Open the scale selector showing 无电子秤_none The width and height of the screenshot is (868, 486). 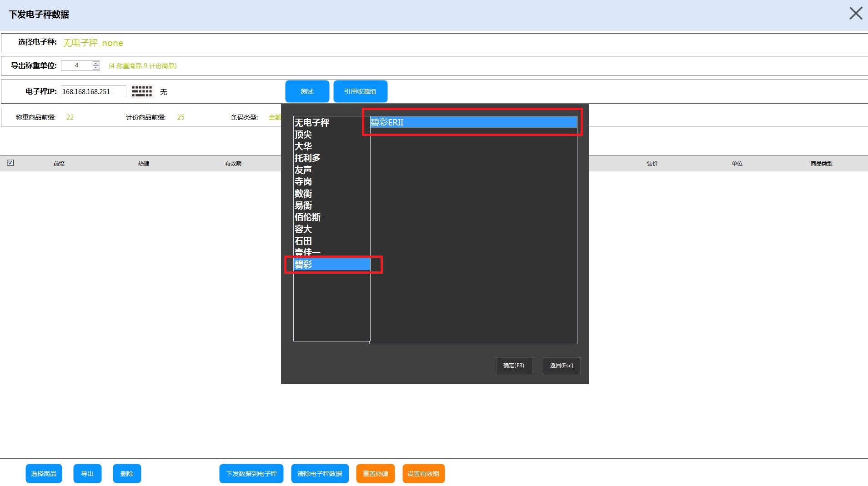pyautogui.click(x=93, y=43)
